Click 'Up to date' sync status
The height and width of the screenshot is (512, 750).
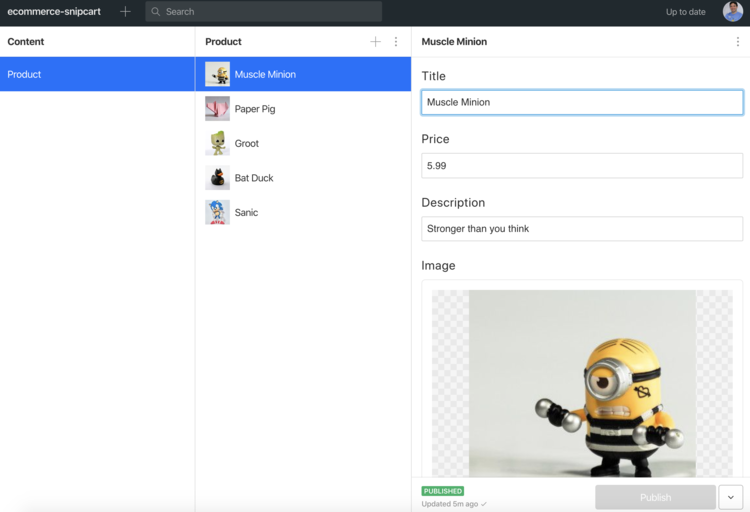(685, 12)
